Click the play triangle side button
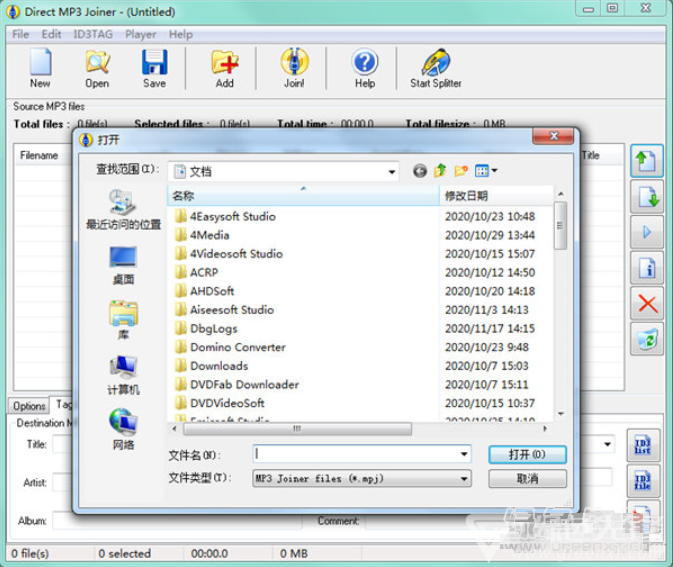This screenshot has height=567, width=673. point(647,233)
